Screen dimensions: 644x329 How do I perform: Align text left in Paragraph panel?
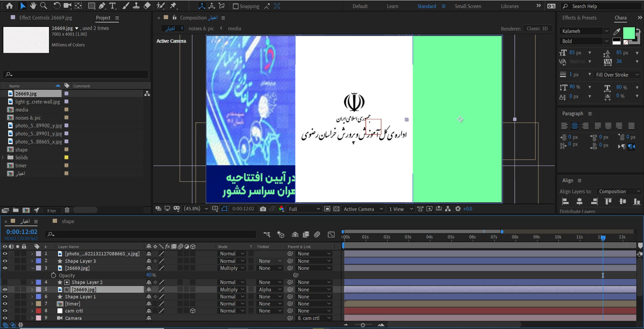click(564, 126)
